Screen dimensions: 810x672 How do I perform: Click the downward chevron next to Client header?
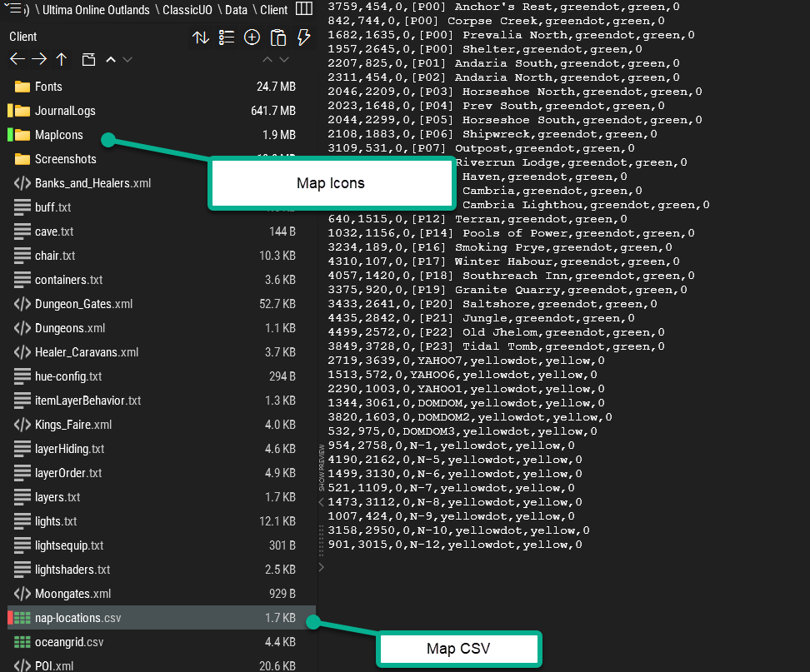[x=127, y=59]
